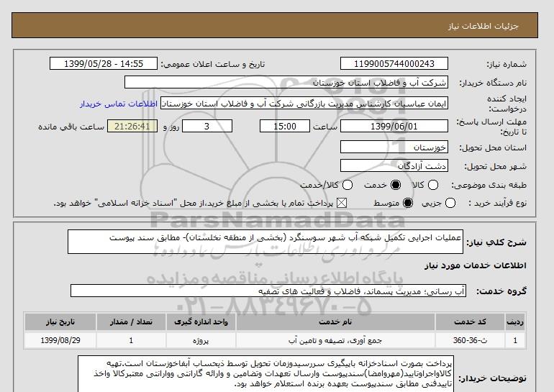Click the توضیحات خریدار label
The width and height of the screenshot is (554, 392).
pyautogui.click(x=493, y=378)
